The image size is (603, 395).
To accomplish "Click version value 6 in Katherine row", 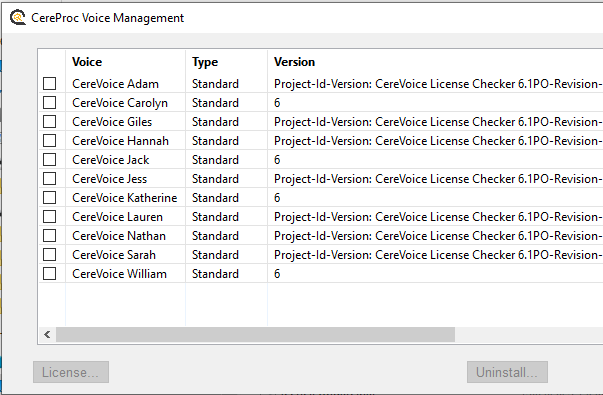I will pos(277,198).
